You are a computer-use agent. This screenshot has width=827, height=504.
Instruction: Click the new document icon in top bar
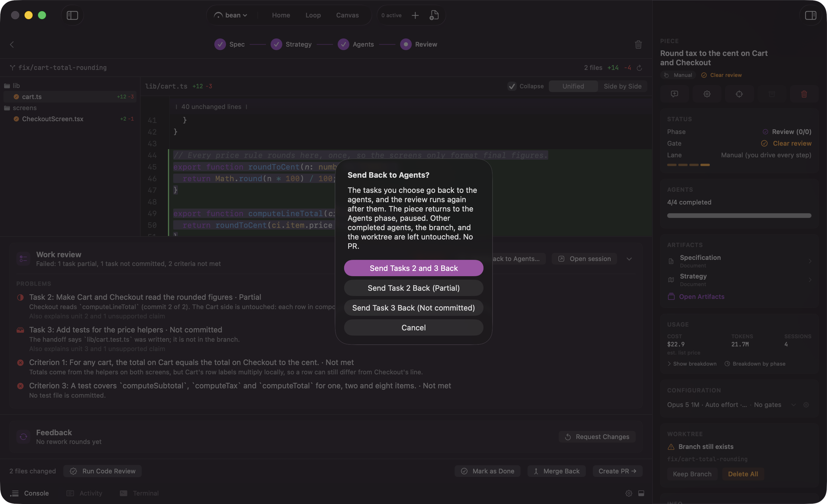click(434, 15)
